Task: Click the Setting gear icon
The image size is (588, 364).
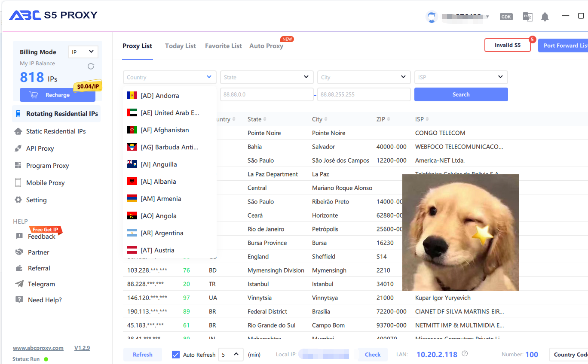Action: (18, 200)
